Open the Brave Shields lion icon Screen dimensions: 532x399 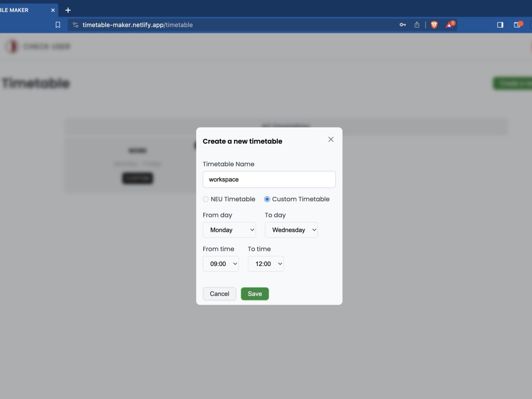pyautogui.click(x=434, y=25)
